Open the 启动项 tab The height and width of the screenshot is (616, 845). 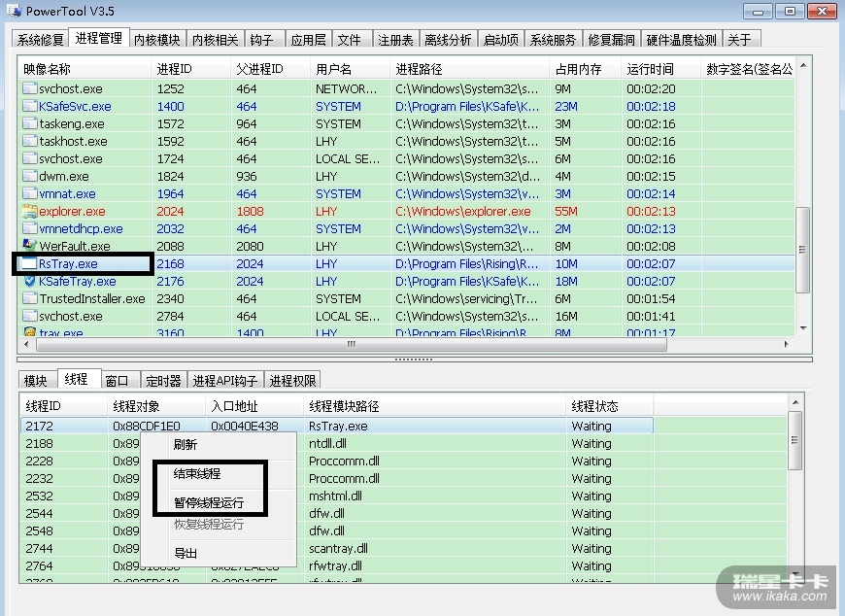(x=500, y=39)
